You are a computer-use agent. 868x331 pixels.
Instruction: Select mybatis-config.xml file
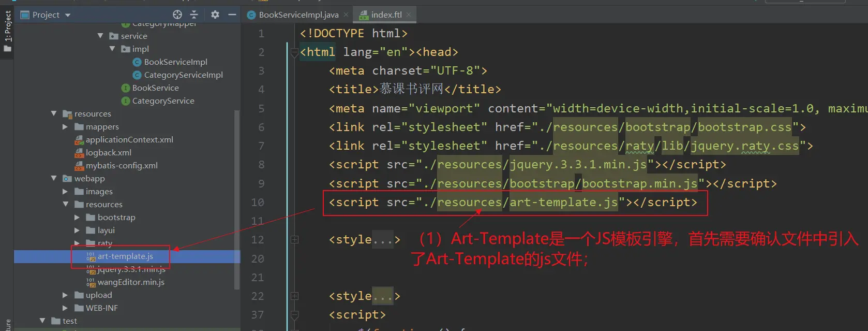pyautogui.click(x=122, y=165)
